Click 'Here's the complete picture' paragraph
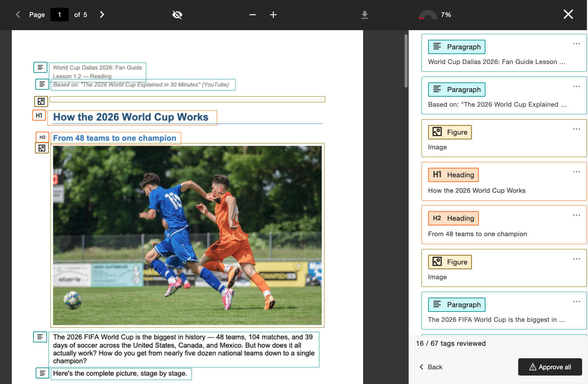 pos(120,373)
